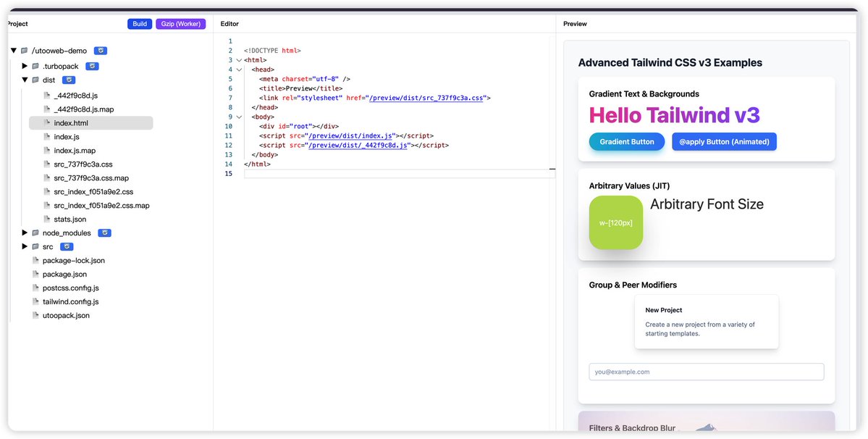Click the Gzip (Worker) button

coord(181,24)
